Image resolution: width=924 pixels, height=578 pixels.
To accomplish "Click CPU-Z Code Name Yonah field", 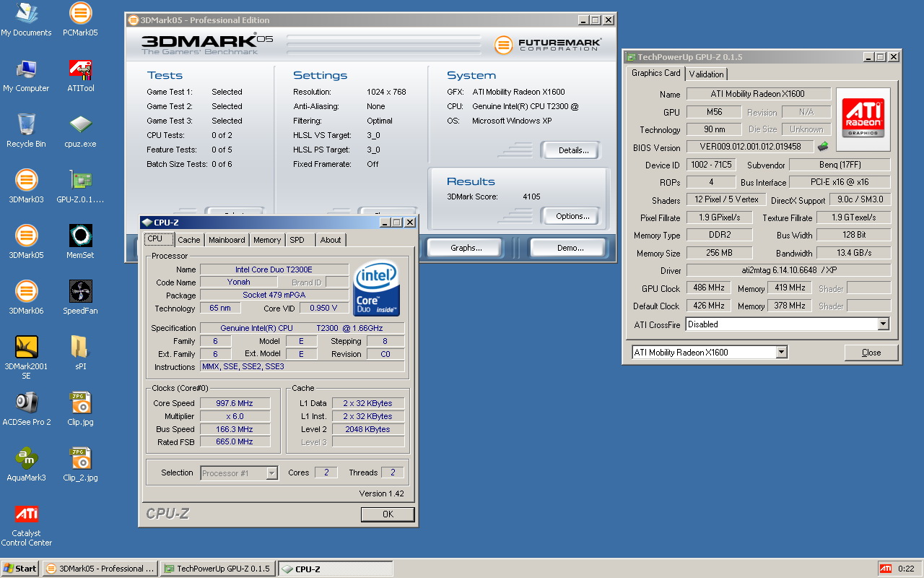I will (238, 282).
